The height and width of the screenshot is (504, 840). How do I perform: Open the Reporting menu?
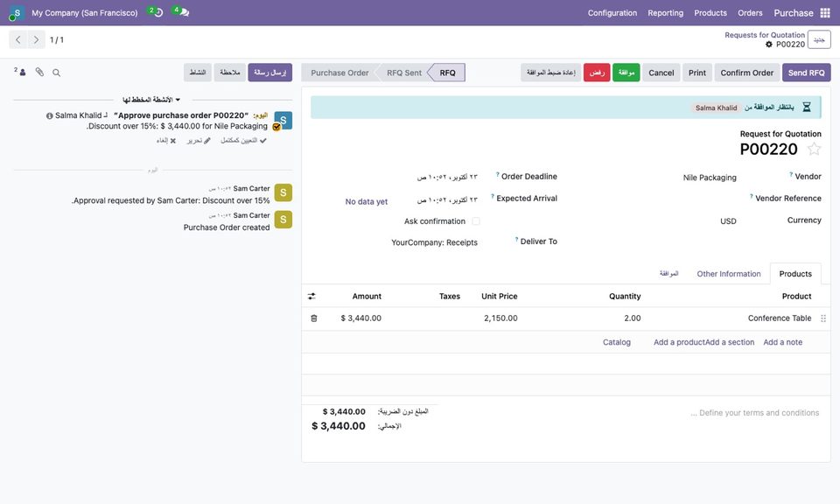click(665, 13)
